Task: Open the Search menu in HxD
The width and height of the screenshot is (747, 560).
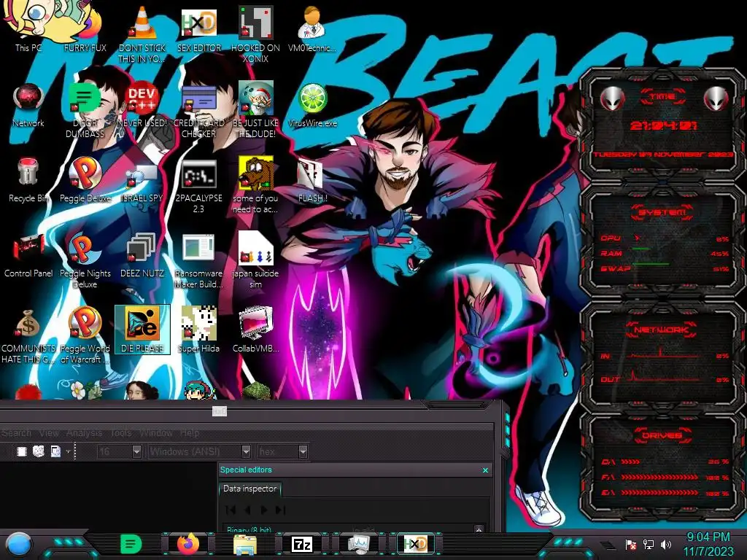Action: click(17, 433)
